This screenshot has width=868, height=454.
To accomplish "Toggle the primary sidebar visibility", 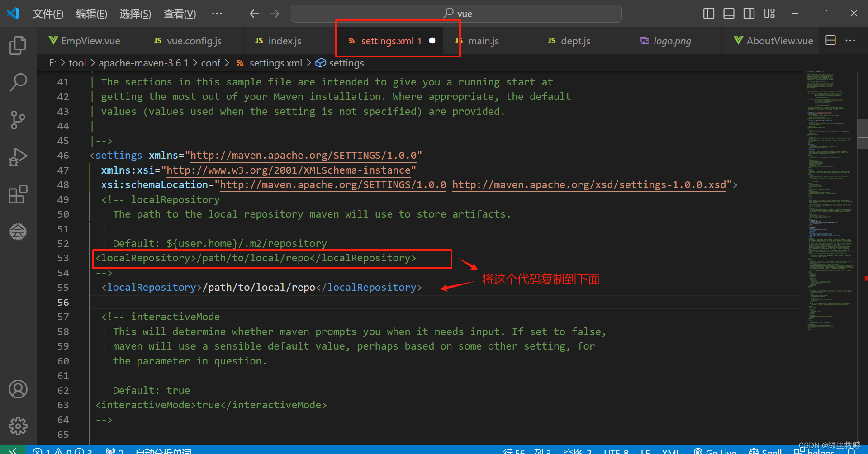I will coord(708,14).
